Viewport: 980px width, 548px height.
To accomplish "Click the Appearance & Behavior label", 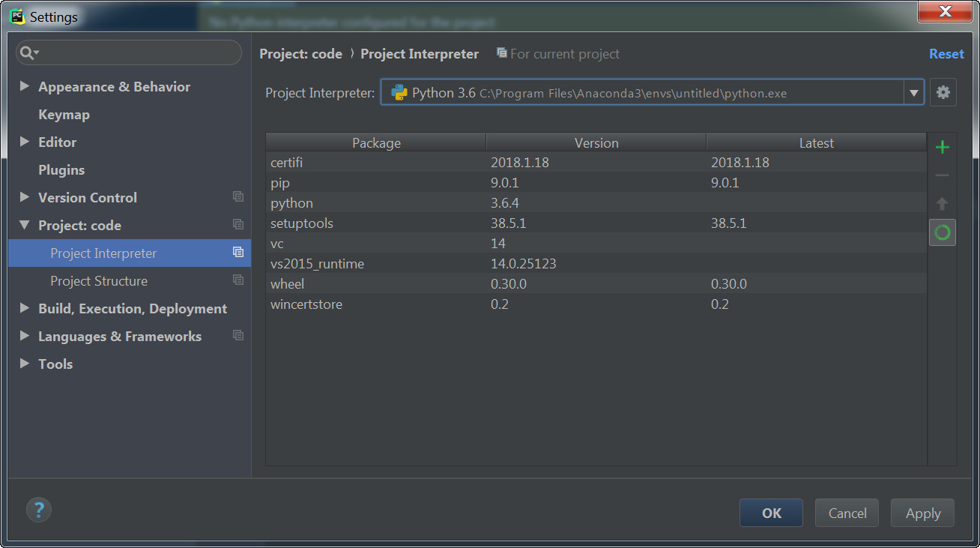I will [x=114, y=87].
